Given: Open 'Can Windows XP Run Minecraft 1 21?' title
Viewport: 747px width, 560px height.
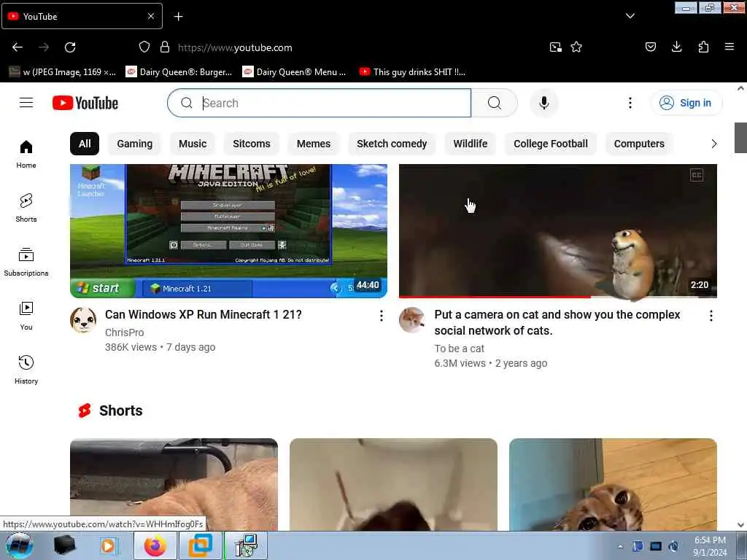Looking at the screenshot, I should tap(204, 315).
